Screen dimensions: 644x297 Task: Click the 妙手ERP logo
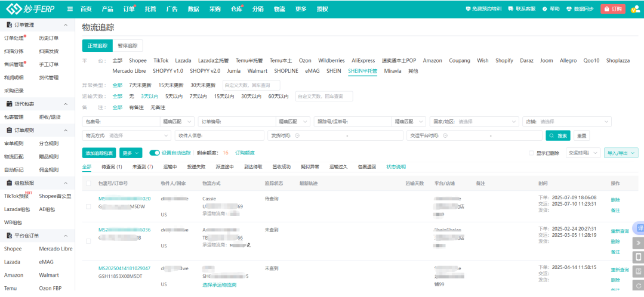[x=30, y=8]
